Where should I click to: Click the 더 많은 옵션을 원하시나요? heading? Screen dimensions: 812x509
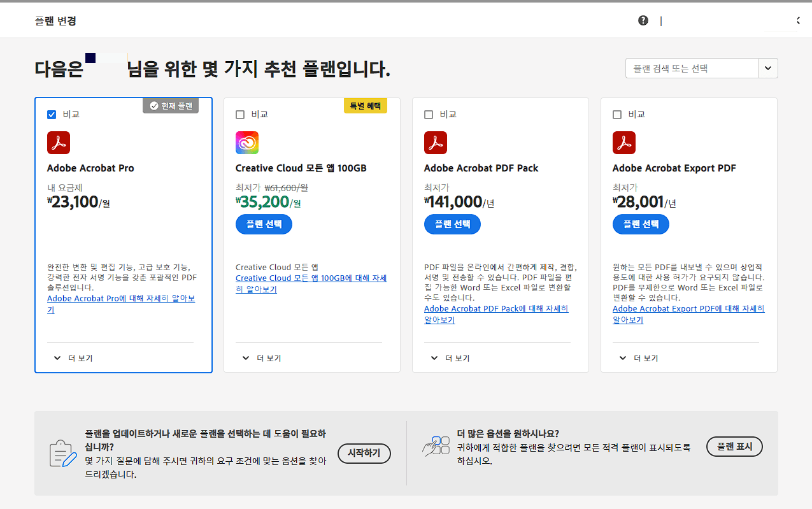(x=508, y=434)
